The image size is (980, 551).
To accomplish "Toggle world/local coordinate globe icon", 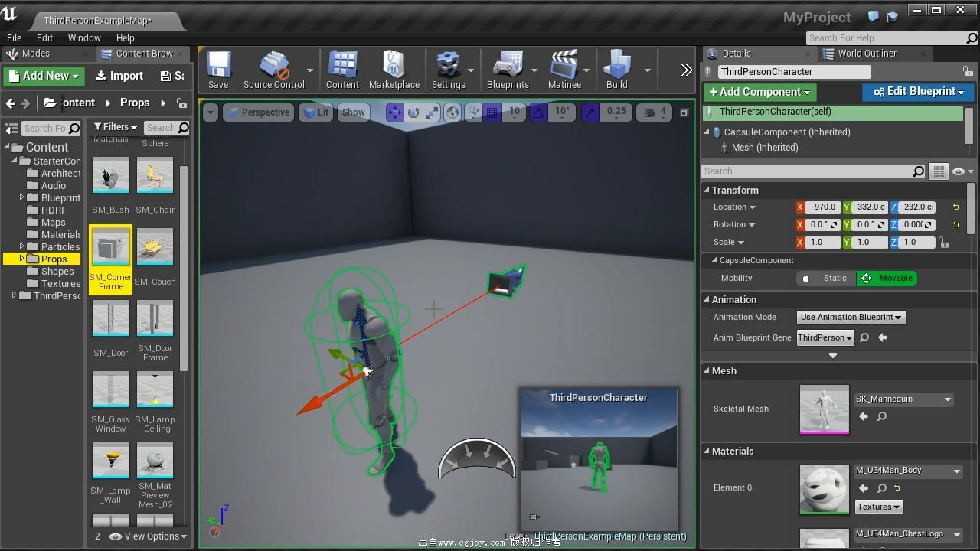I will click(452, 112).
